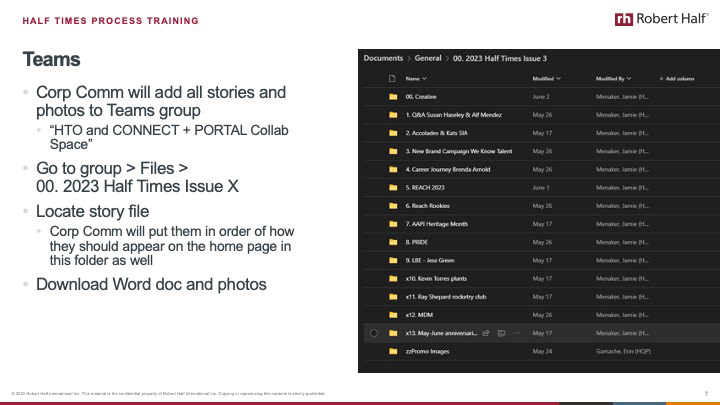The width and height of the screenshot is (720, 405).
Task: Open the 4. Career Journey Brenda Arnold folder
Action: (x=448, y=169)
